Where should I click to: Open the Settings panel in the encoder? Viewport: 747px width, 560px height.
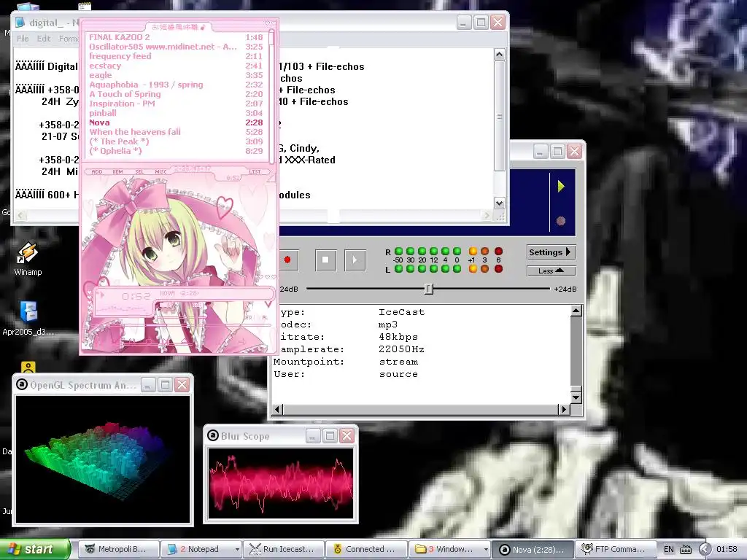551,252
